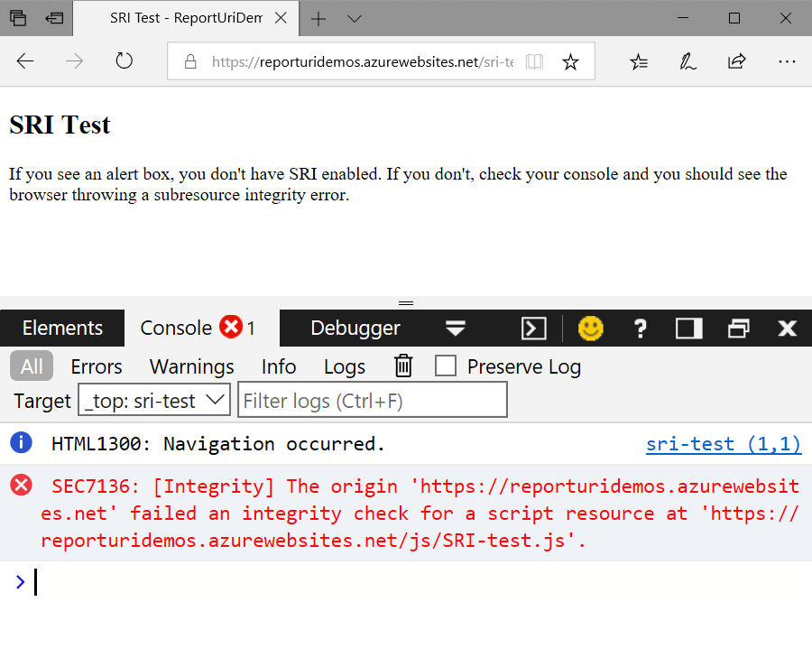812x648 pixels.
Task: Expand more DevTools tabs dropdown arrow
Action: tap(456, 328)
